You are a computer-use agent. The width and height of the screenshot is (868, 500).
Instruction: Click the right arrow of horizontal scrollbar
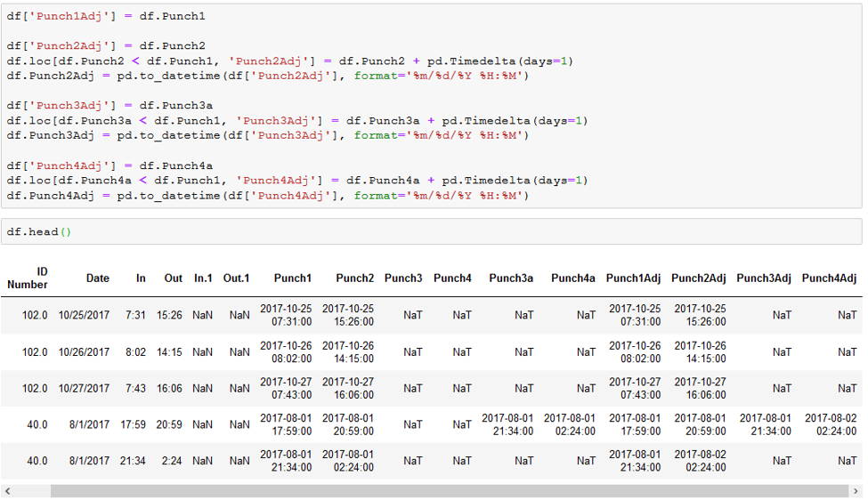[856, 491]
